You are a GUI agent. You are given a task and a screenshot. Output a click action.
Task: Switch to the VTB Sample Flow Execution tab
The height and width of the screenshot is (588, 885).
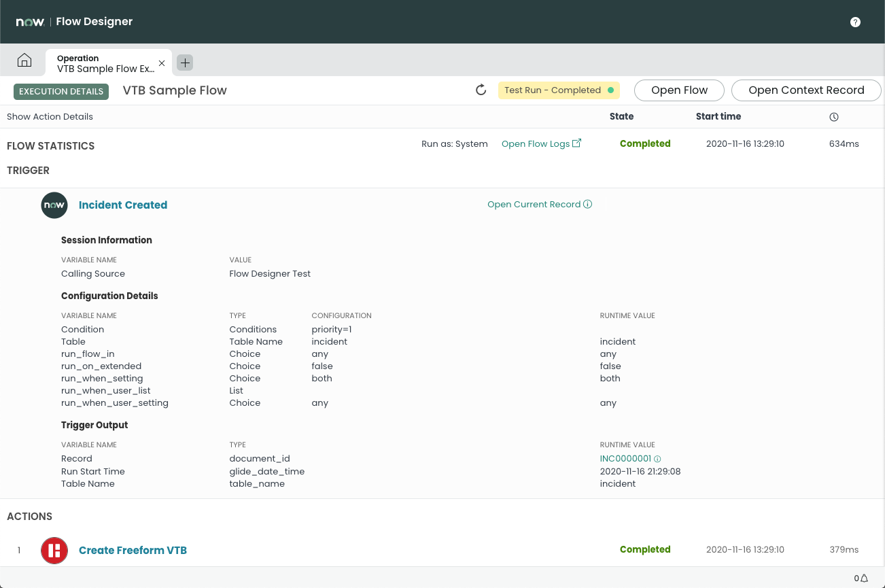106,63
